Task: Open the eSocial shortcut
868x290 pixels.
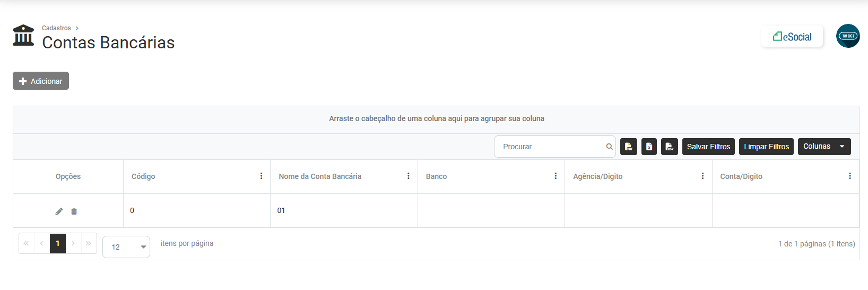Action: pos(792,37)
